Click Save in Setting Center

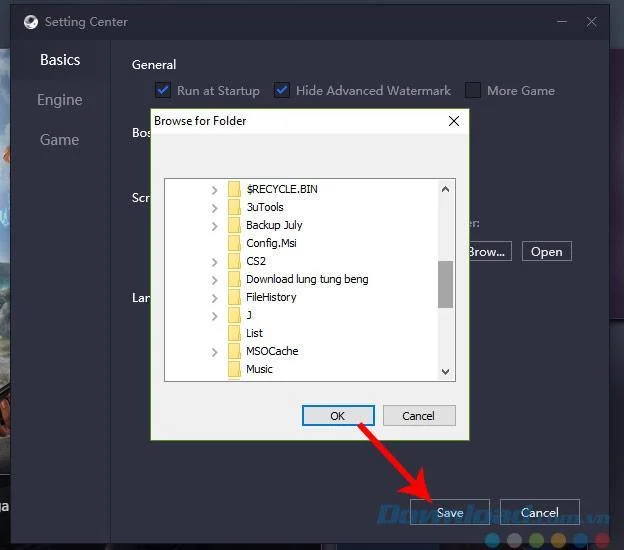coord(450,512)
